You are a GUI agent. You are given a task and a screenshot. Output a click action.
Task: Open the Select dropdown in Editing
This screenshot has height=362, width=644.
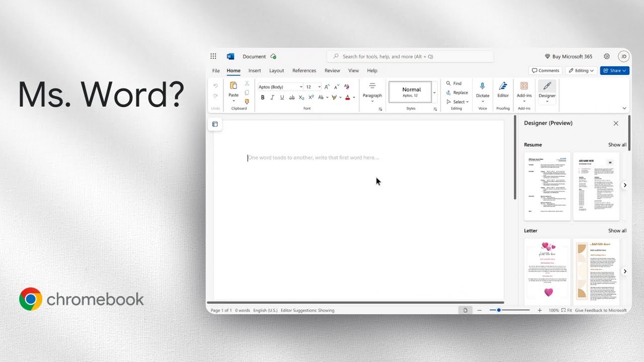(x=457, y=102)
